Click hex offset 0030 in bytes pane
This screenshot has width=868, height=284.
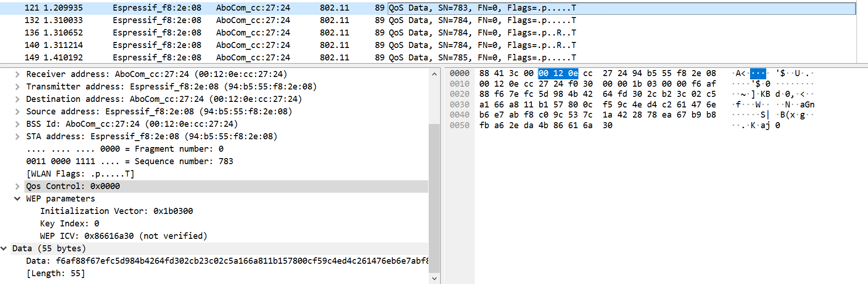coord(460,105)
